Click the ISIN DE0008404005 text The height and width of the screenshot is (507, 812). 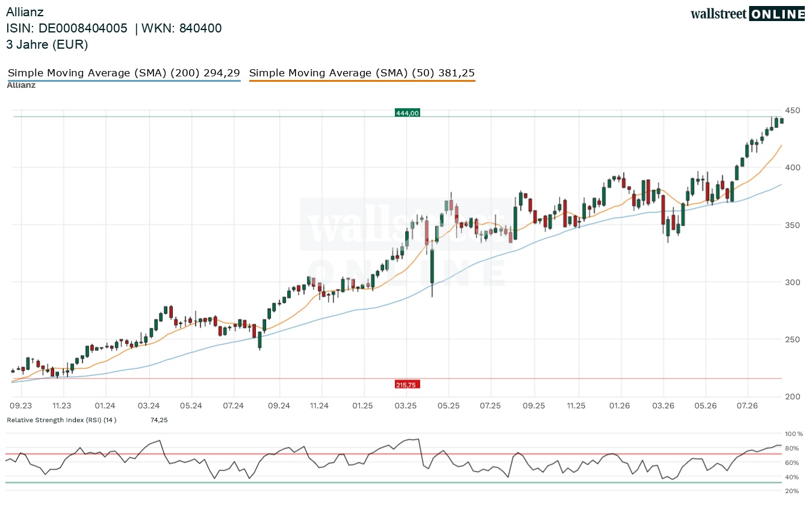pyautogui.click(x=67, y=28)
